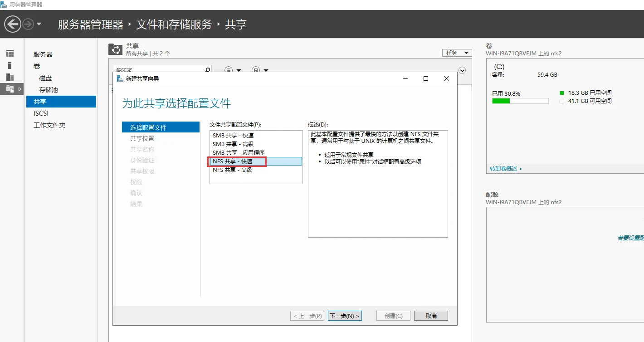Click the forward navigation arrow
Image resolution: width=644 pixels, height=342 pixels.
pos(28,24)
